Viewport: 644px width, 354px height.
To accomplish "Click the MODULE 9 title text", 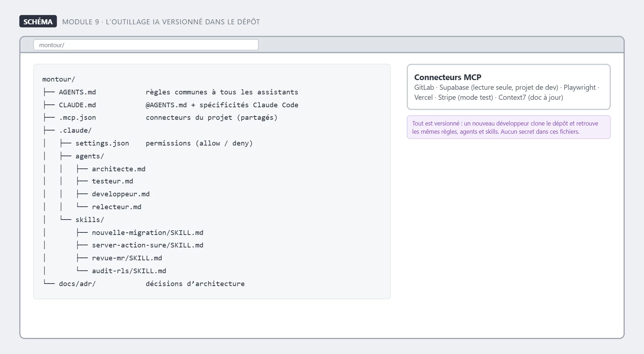I will (161, 22).
